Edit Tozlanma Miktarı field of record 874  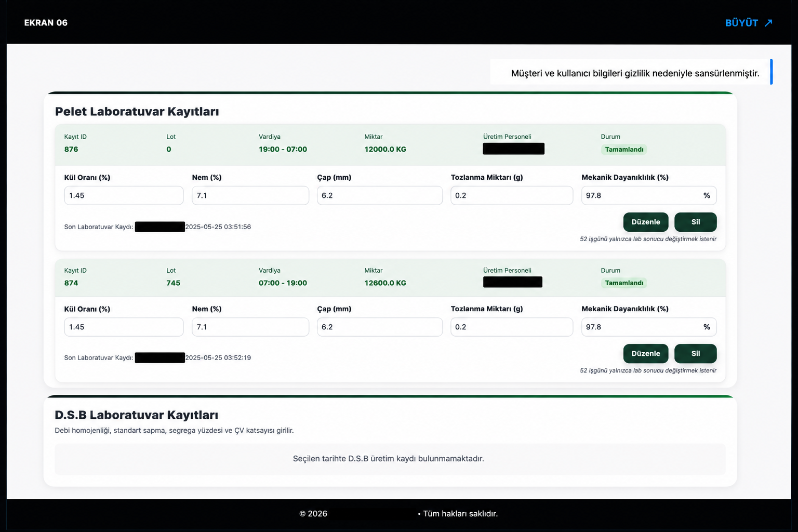click(x=512, y=327)
